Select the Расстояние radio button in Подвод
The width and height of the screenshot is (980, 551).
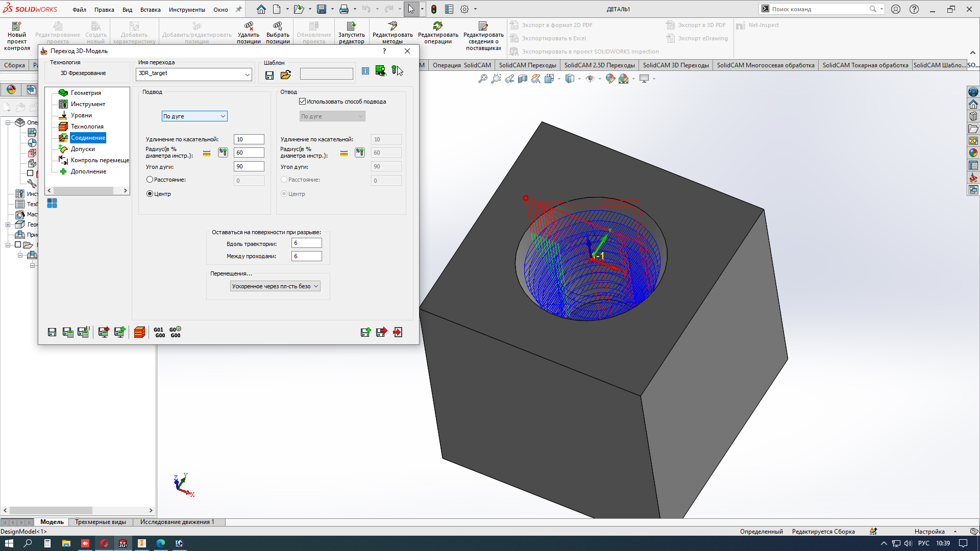coord(150,180)
